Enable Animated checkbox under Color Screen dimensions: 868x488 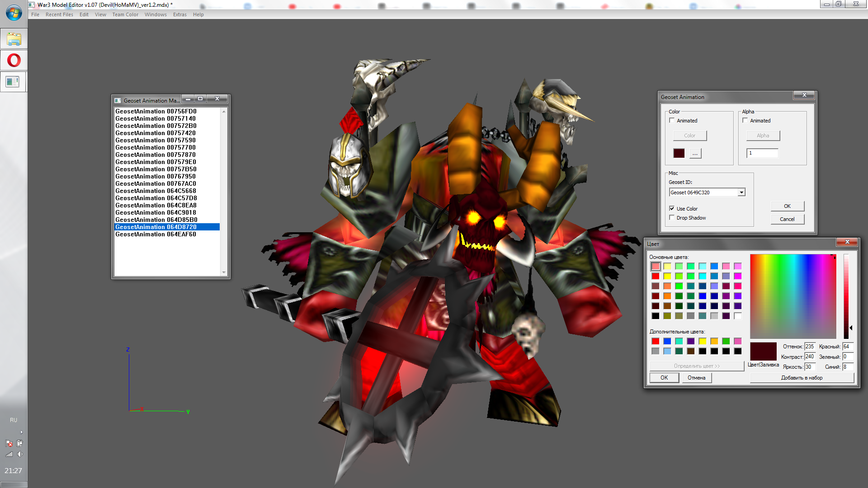click(672, 121)
